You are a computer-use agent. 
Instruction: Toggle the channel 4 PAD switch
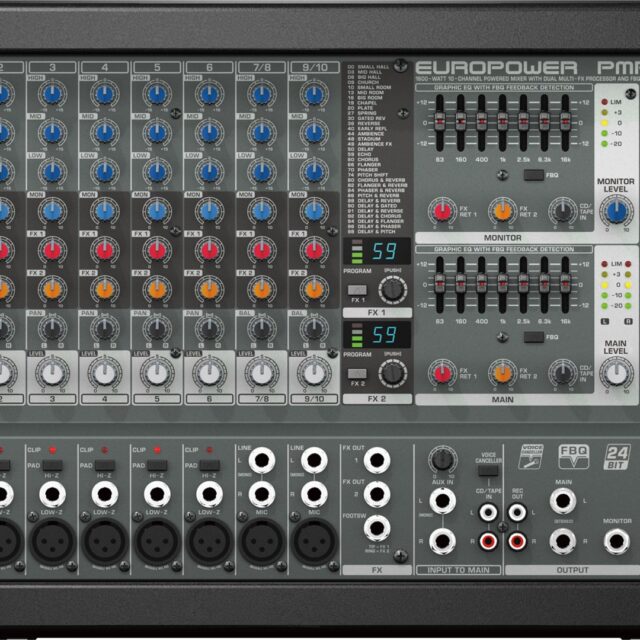click(x=100, y=466)
